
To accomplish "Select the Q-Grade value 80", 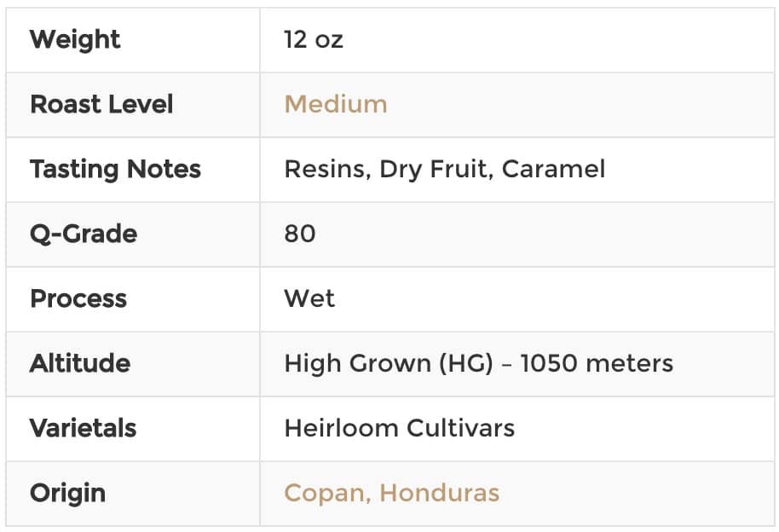I will click(300, 234).
